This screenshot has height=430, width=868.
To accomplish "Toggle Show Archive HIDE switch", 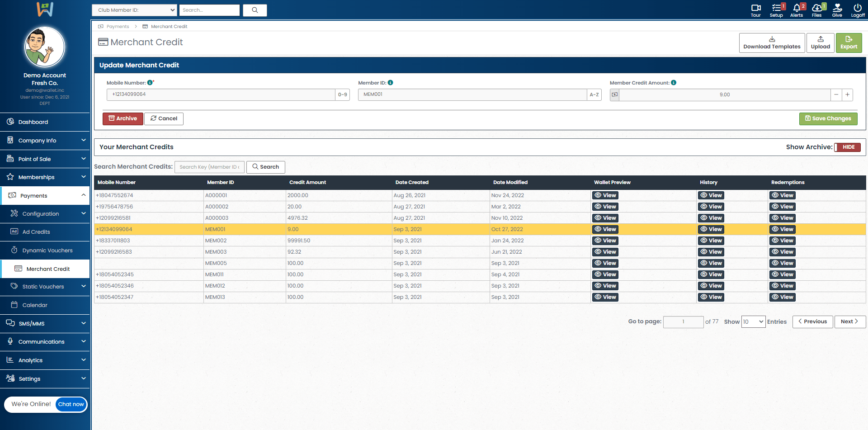I will click(x=848, y=147).
